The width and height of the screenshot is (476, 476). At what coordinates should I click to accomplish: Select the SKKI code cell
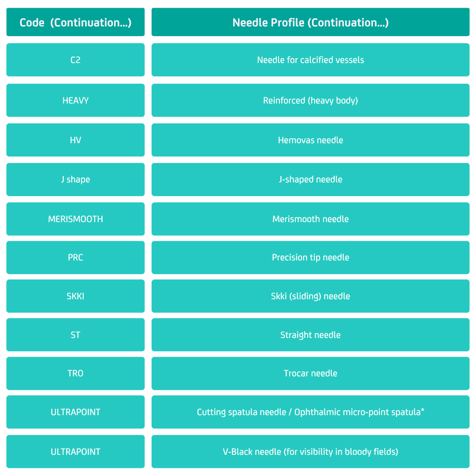click(75, 296)
